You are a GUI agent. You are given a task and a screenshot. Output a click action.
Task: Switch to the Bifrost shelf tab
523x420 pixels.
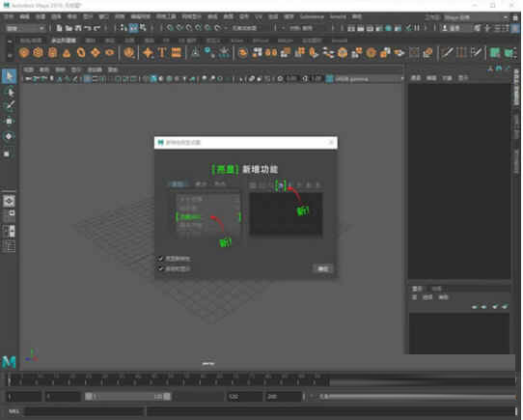tap(261, 41)
